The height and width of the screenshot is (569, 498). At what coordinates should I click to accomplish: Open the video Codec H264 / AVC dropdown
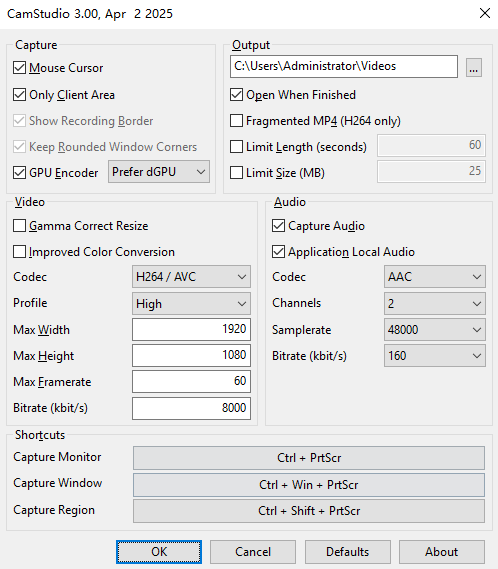pyautogui.click(x=191, y=277)
